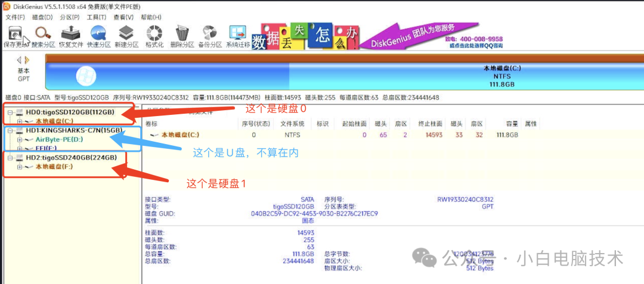The width and height of the screenshot is (644, 284).
Task: Click the disk icon beside HD2:tigoSSD240GB
Action: click(x=20, y=158)
